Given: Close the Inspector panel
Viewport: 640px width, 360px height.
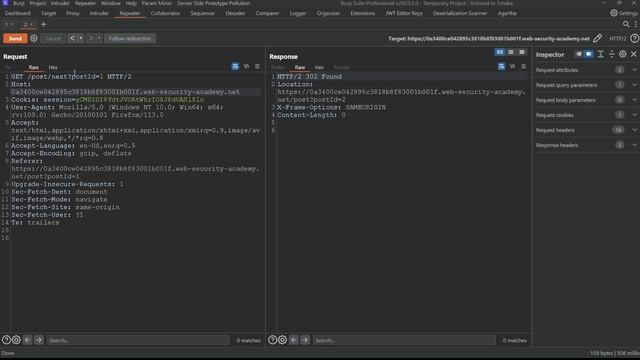Looking at the screenshot, I should 634,54.
